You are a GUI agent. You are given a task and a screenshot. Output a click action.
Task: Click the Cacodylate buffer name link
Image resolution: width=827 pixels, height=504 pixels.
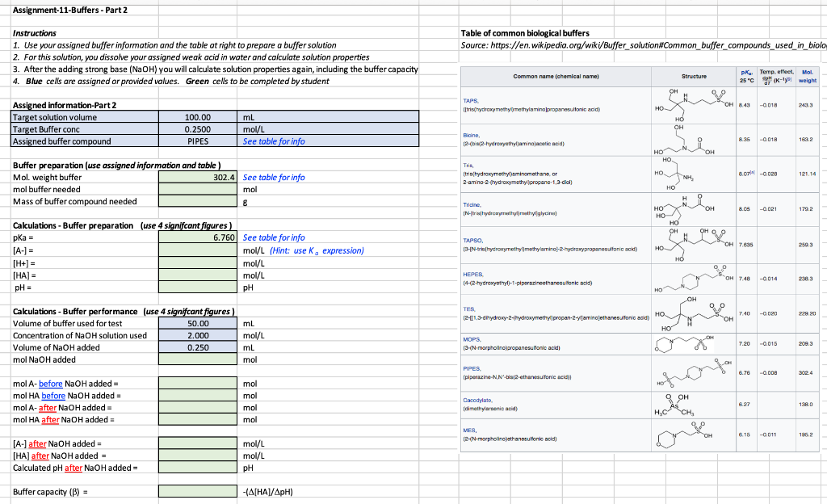coord(478,400)
